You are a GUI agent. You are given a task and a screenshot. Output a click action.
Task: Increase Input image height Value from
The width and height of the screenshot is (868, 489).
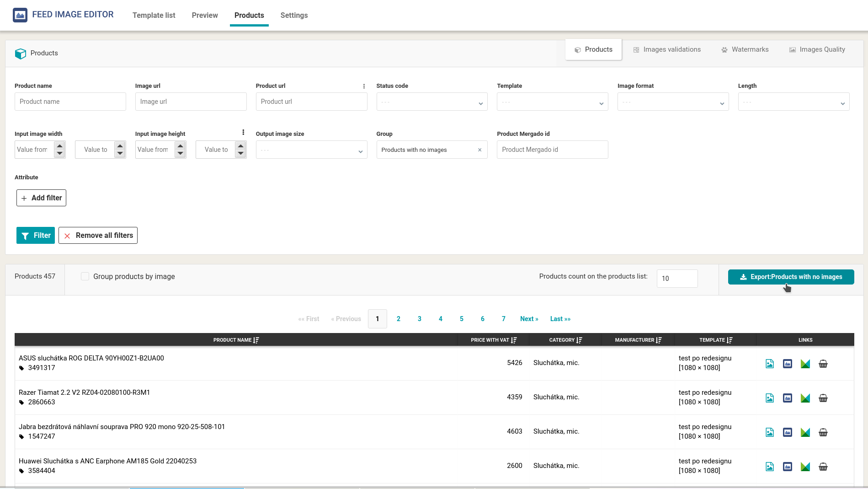click(x=180, y=145)
